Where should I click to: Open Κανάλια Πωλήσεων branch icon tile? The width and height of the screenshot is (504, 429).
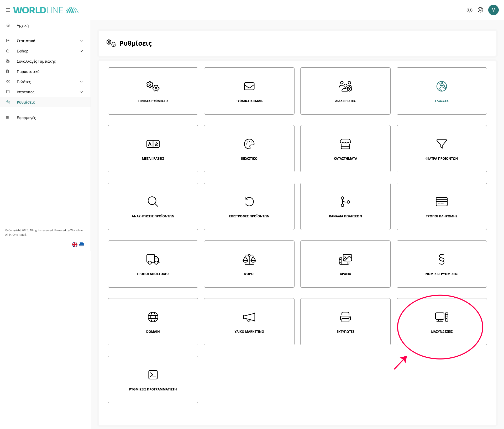click(x=345, y=206)
